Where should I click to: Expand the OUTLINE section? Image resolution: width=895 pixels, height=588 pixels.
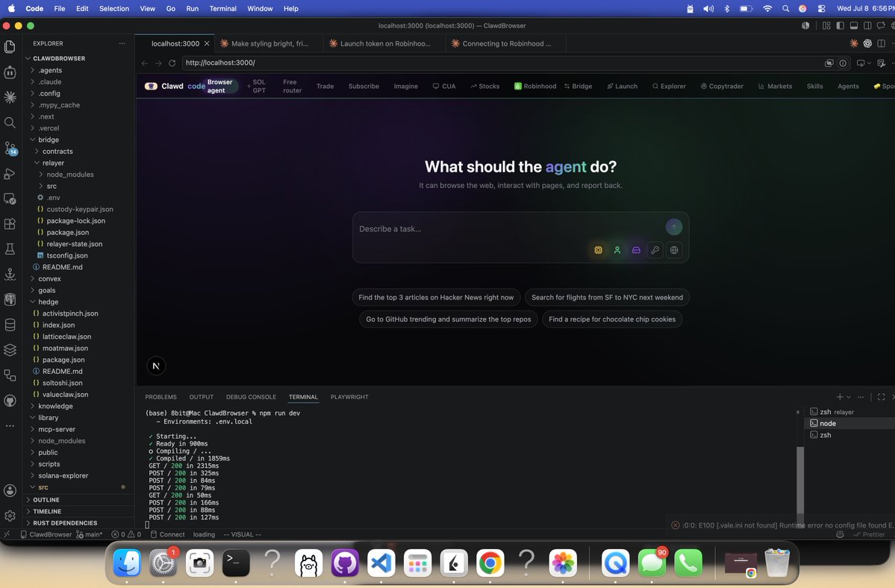(x=79, y=500)
